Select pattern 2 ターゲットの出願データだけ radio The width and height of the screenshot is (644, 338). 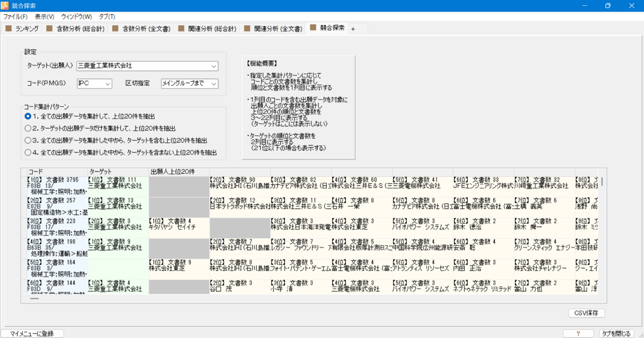[x=28, y=128]
